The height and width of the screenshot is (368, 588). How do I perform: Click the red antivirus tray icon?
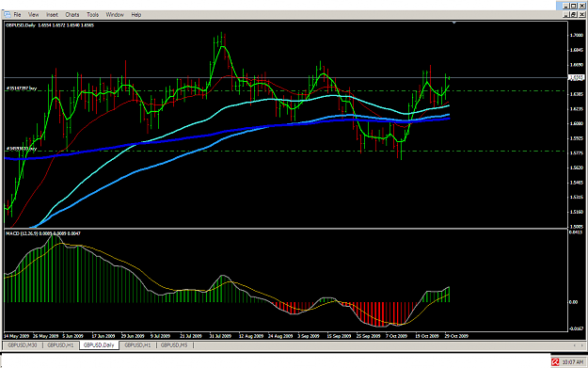point(555,362)
